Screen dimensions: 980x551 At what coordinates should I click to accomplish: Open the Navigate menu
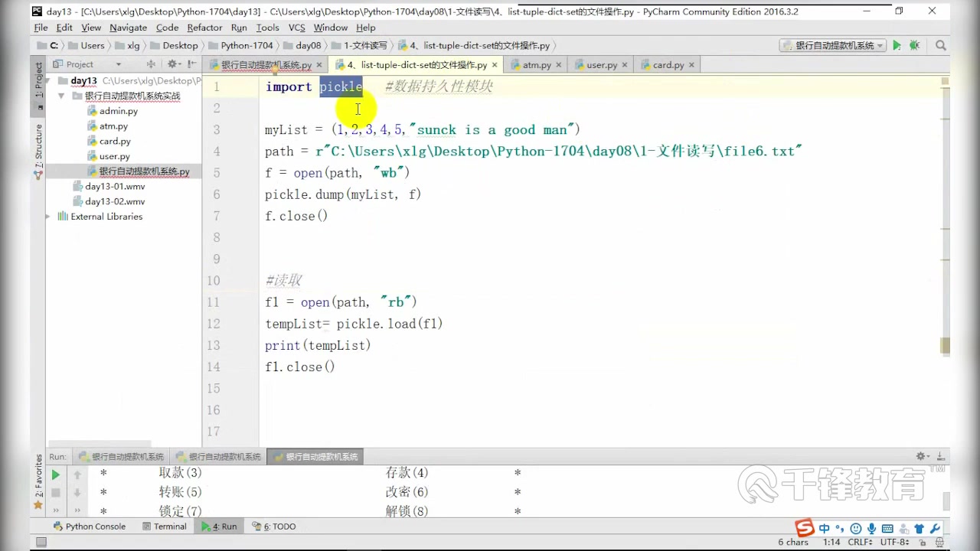click(x=128, y=28)
